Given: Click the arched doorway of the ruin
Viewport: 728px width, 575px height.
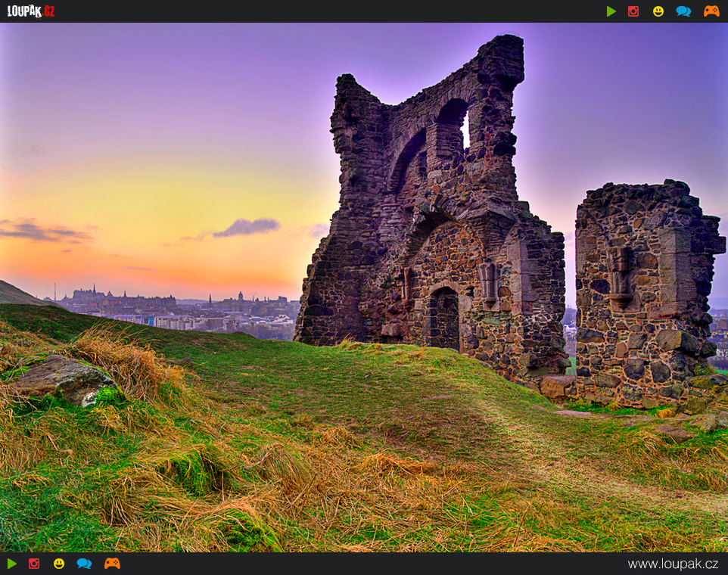Looking at the screenshot, I should (x=444, y=319).
